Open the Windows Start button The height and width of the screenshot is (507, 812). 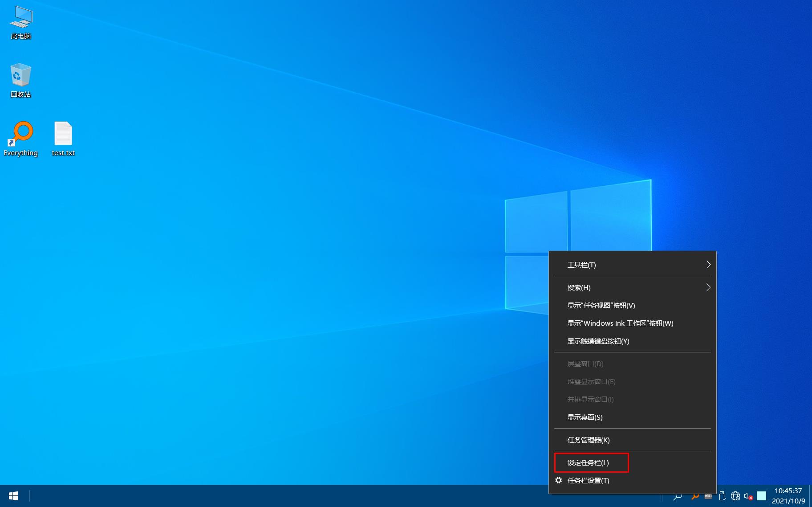13,496
